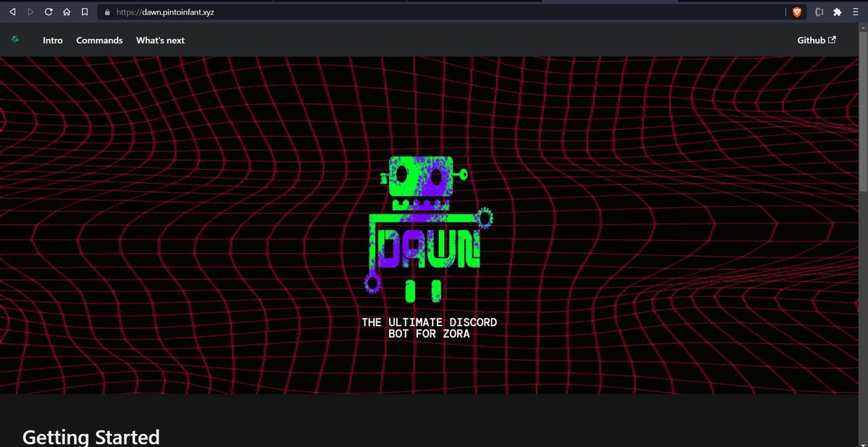
Task: Reload the page with refresh icon
Action: click(48, 12)
